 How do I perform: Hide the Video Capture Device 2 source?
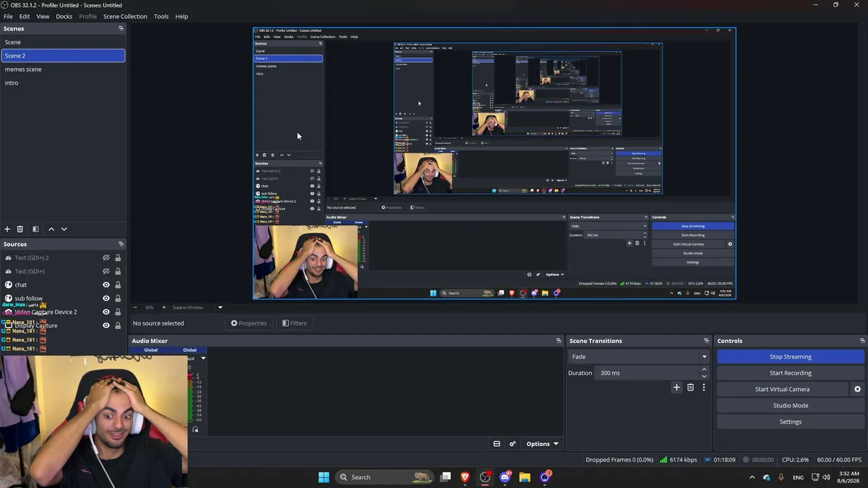click(x=106, y=312)
